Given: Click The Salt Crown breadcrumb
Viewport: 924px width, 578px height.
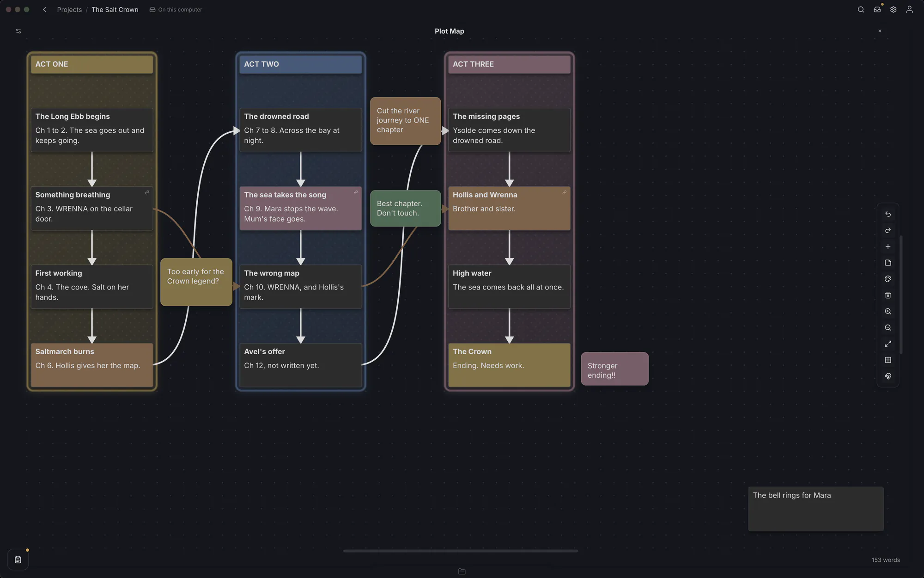Looking at the screenshot, I should click(x=115, y=9).
